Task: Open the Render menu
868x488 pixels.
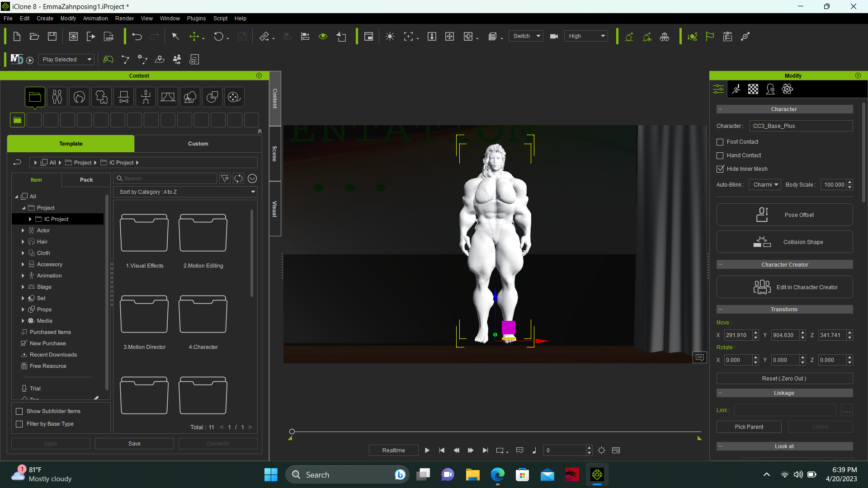Action: tap(124, 19)
